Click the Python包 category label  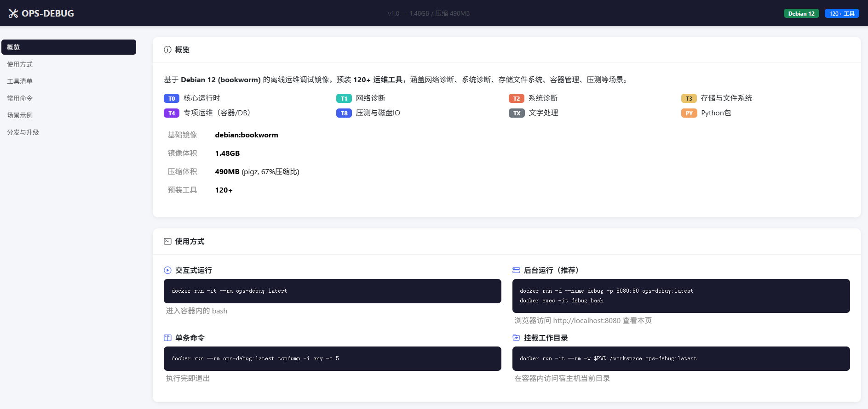[x=716, y=113]
